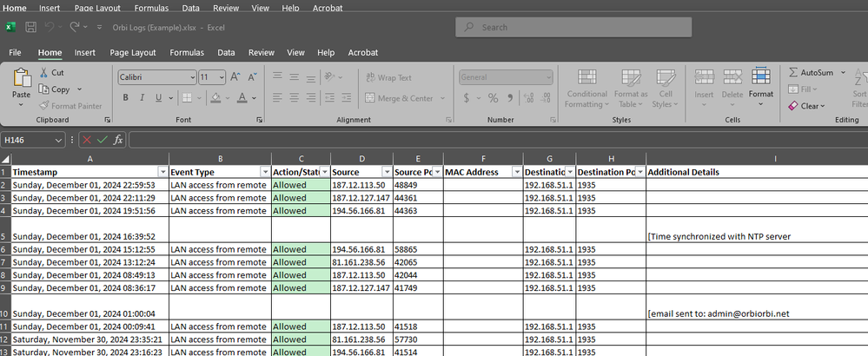The width and height of the screenshot is (868, 356).
Task: Click the Borders icon
Action: coord(187,98)
